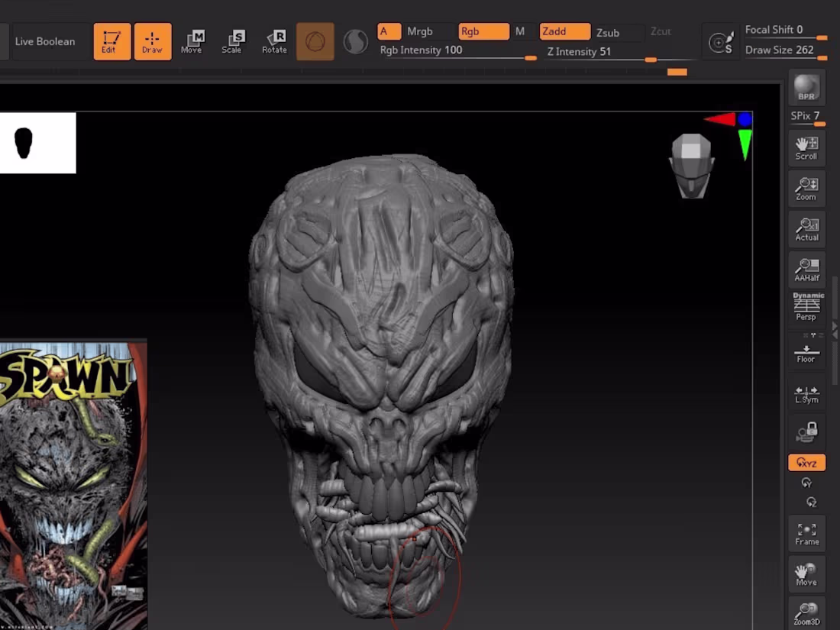This screenshot has width=840, height=630.
Task: Select the Scale tool
Action: tap(234, 41)
